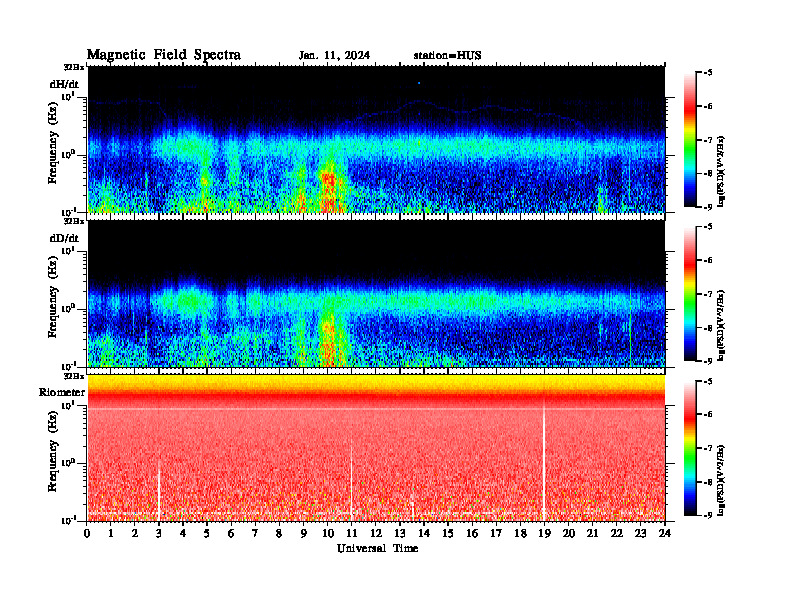Click the "Universal Time" axis label
The image size is (792, 612).
pyautogui.click(x=377, y=548)
